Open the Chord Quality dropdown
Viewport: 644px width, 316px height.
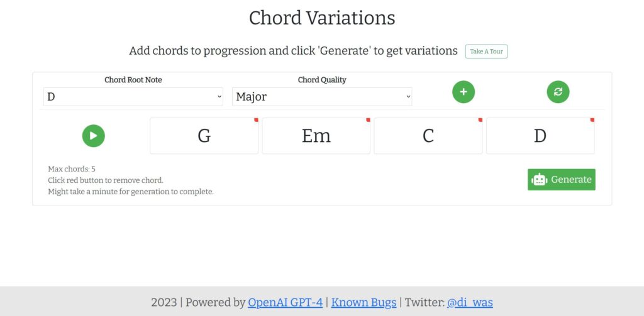[x=322, y=97]
